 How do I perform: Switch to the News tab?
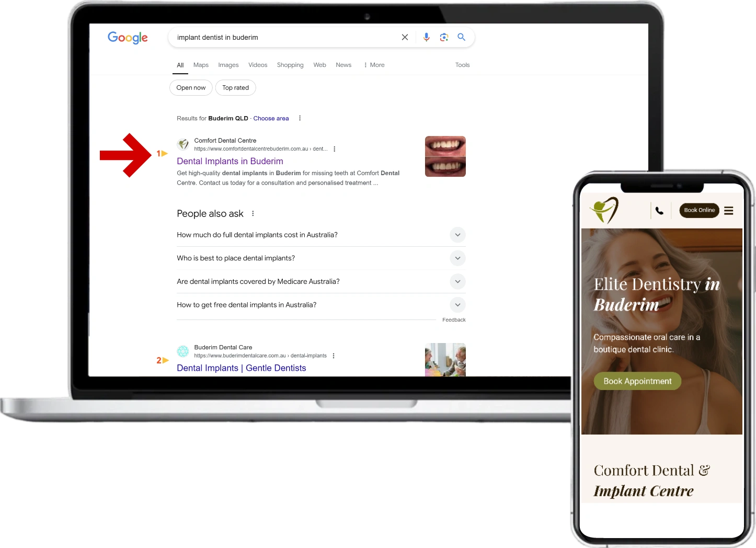[x=343, y=65]
